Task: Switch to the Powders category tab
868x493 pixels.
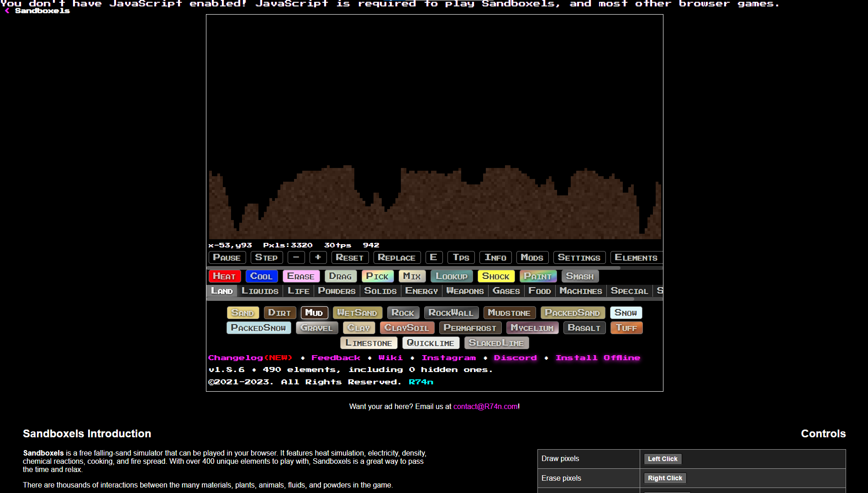Action: (337, 291)
